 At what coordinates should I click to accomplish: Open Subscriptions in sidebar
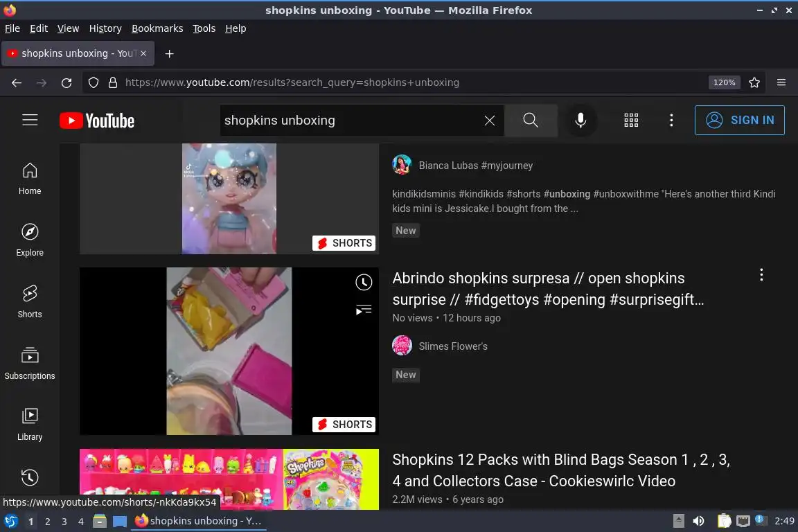[30, 364]
